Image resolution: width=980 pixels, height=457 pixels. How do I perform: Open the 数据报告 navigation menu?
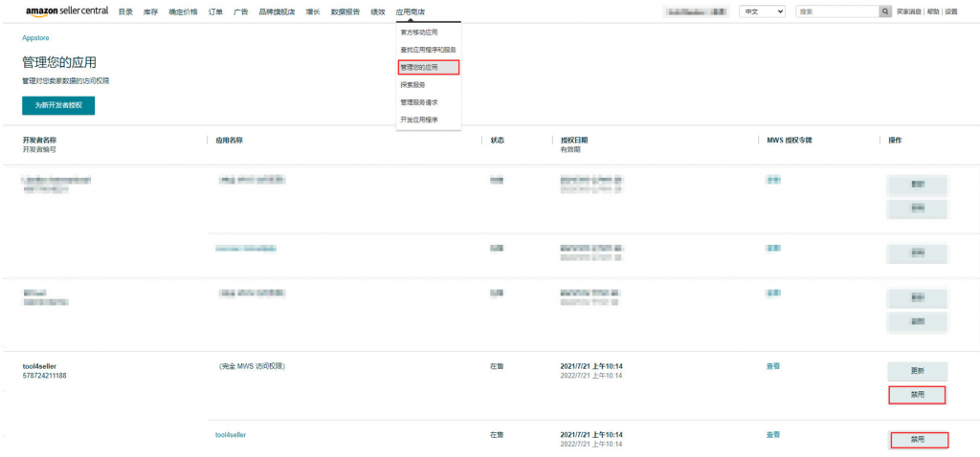coord(345,11)
